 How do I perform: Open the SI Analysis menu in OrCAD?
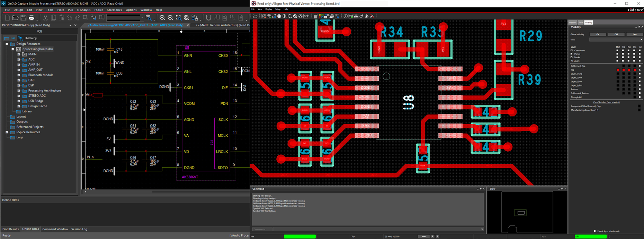click(83, 10)
